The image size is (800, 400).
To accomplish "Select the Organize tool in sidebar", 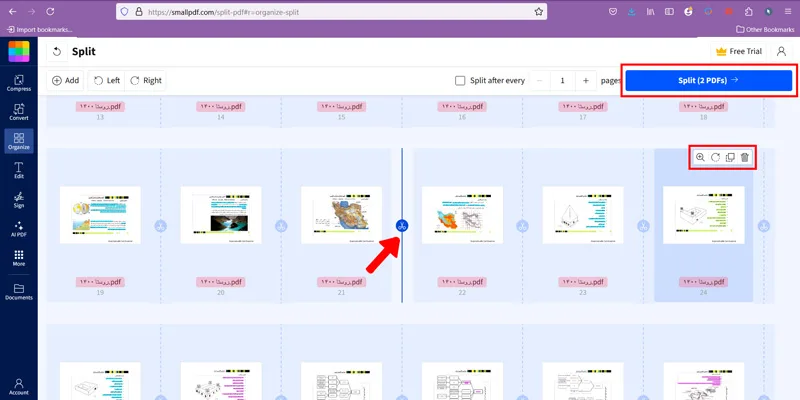I will (19, 141).
